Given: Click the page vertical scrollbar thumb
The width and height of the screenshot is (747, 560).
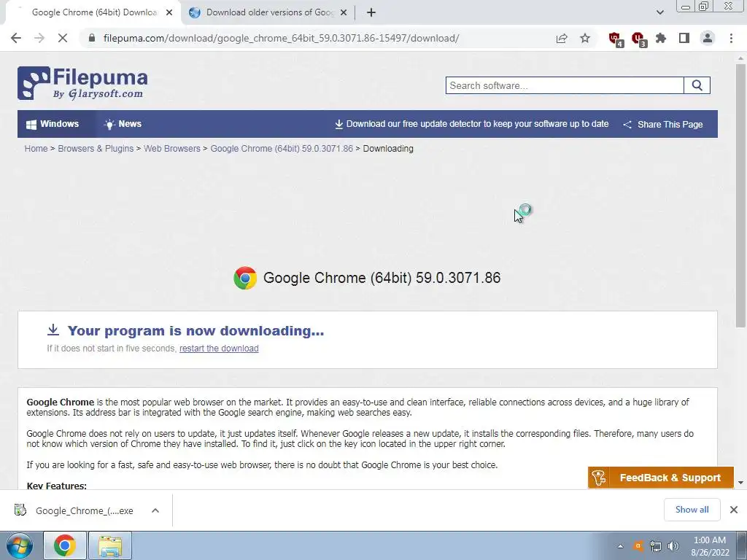Looking at the screenshot, I should (x=740, y=195).
